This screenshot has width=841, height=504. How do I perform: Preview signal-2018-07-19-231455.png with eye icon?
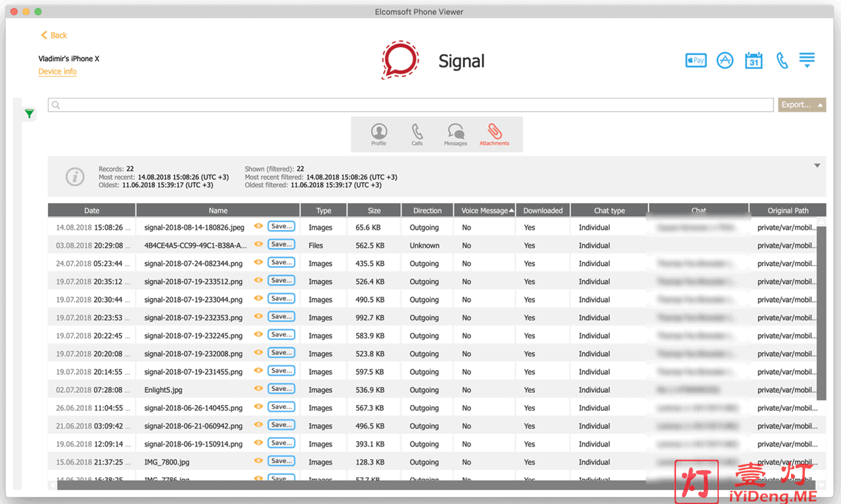coord(259,371)
